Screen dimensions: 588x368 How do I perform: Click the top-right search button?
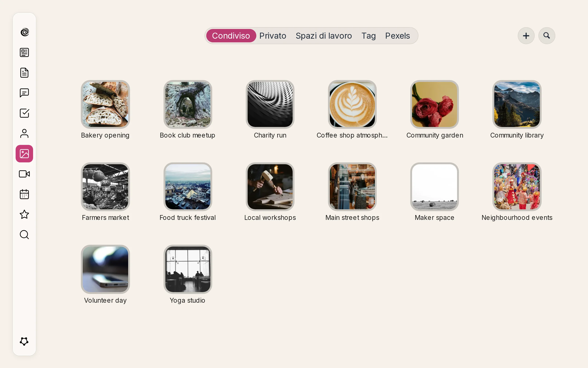click(547, 36)
